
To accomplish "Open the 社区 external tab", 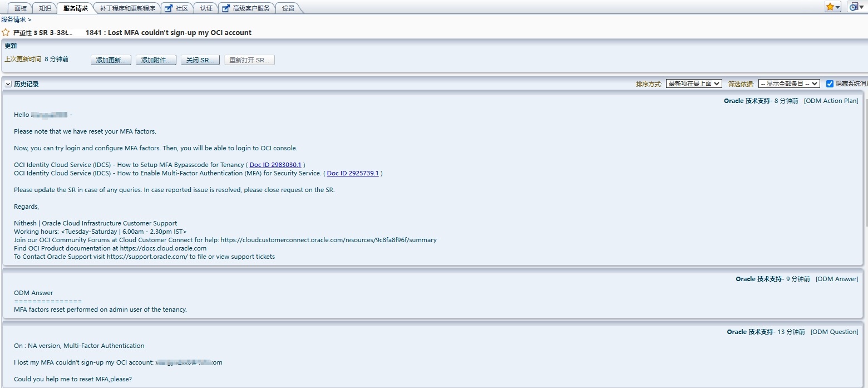I will click(x=178, y=8).
